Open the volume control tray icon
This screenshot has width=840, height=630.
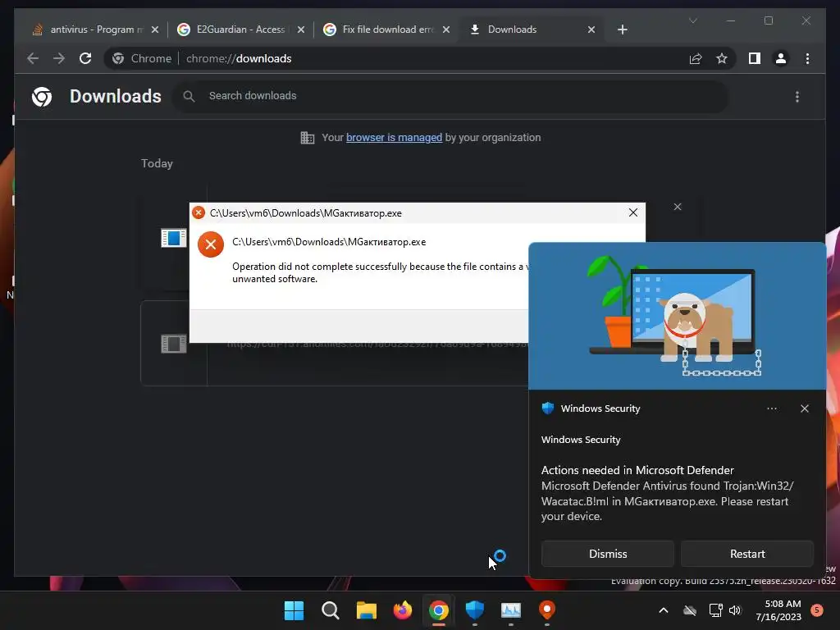(735, 610)
